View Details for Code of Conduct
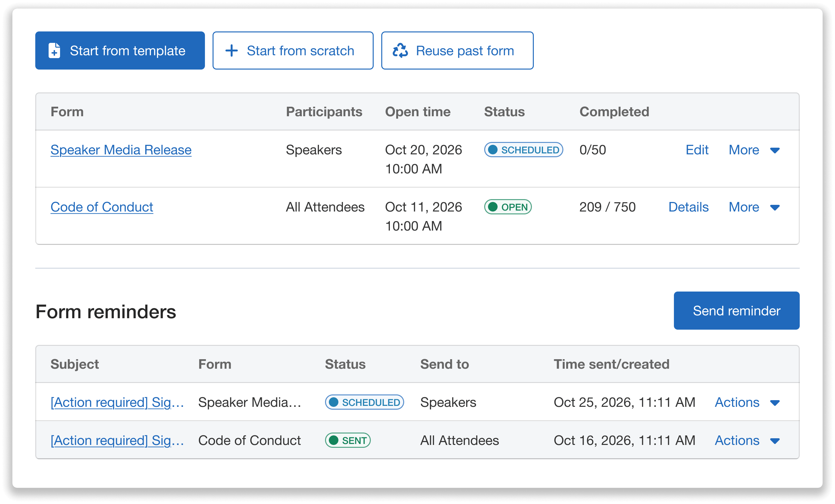Screen dimensions: 835x504 point(688,207)
